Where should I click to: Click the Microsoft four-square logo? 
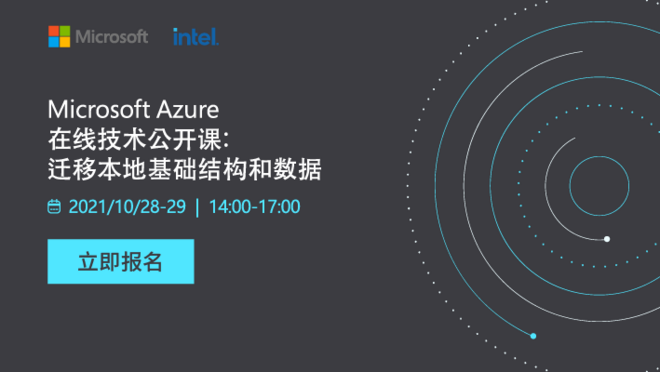59,37
